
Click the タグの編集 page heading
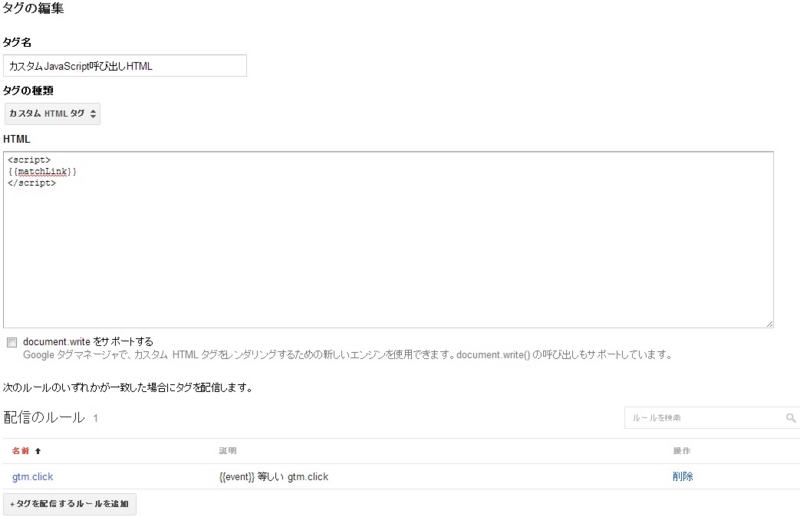point(33,8)
